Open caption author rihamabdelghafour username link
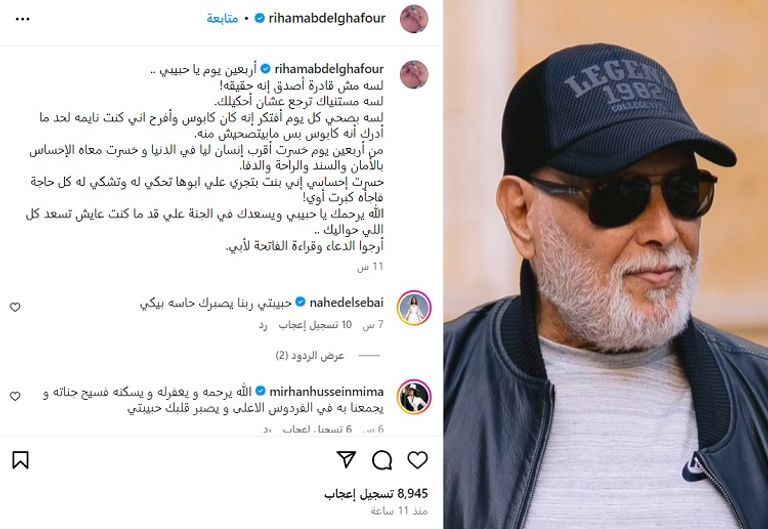Screen dimensions: 768x529 [329, 69]
